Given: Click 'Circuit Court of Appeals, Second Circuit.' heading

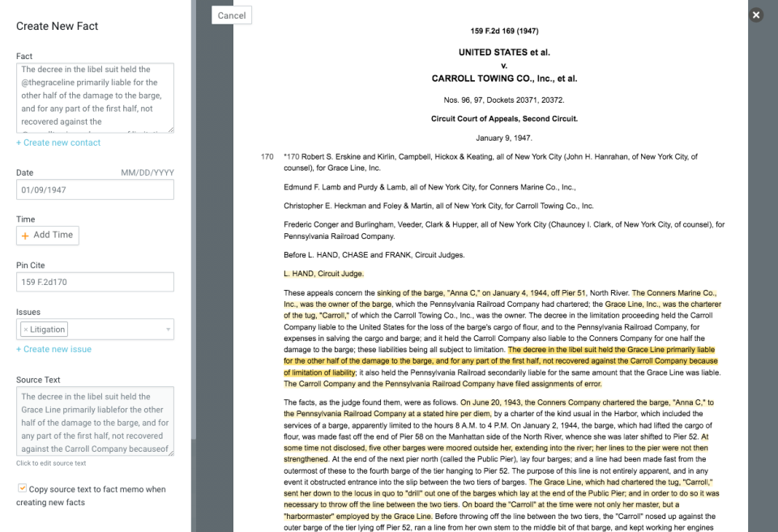Looking at the screenshot, I should [x=504, y=119].
